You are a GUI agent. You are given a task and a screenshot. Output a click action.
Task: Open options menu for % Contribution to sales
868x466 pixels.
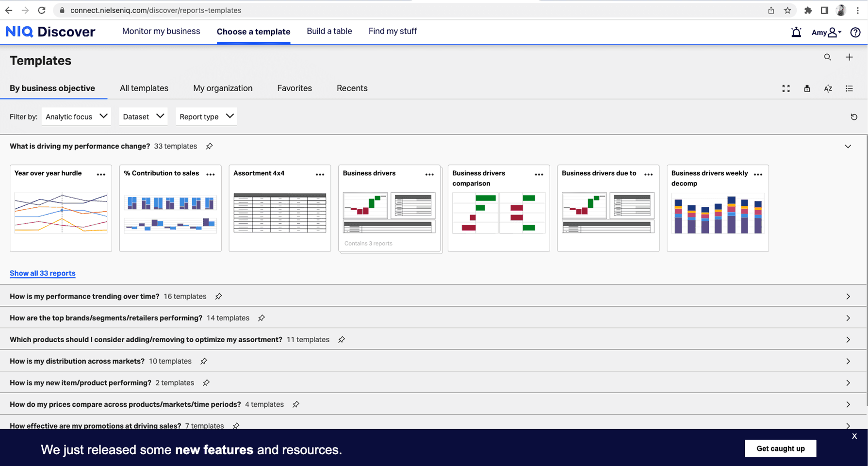211,174
